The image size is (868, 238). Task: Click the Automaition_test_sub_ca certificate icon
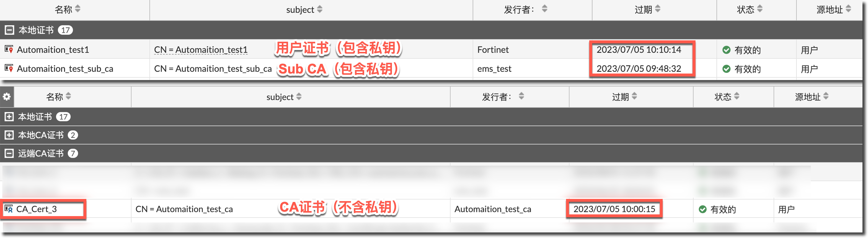[x=9, y=68]
